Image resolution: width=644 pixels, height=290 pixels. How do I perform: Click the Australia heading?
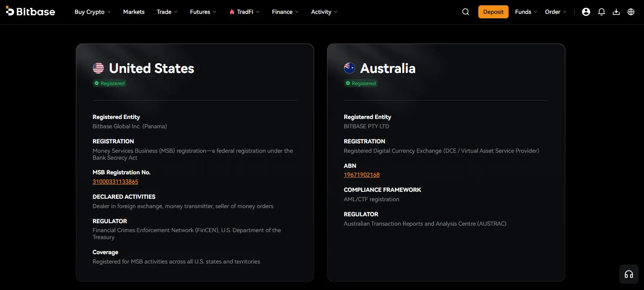click(388, 68)
